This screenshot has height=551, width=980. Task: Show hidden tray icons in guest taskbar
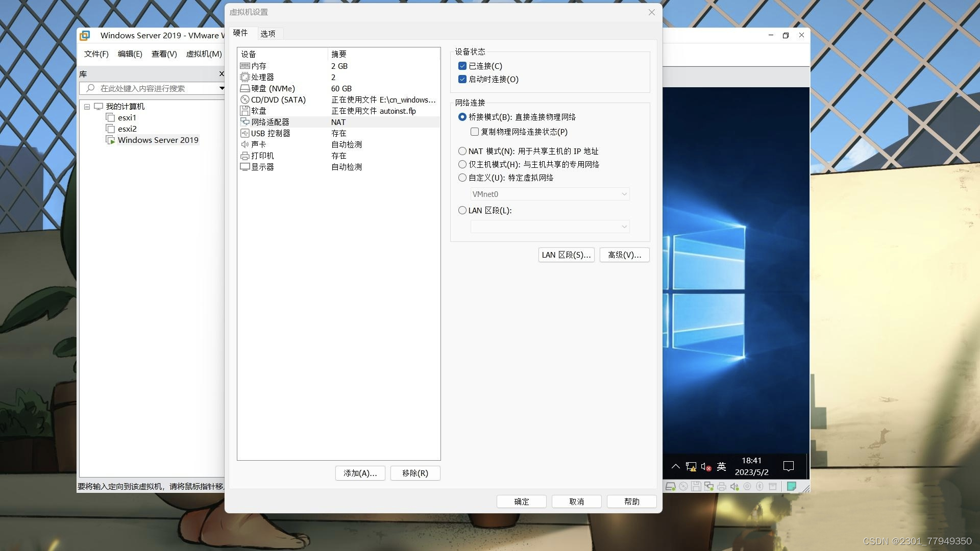675,466
